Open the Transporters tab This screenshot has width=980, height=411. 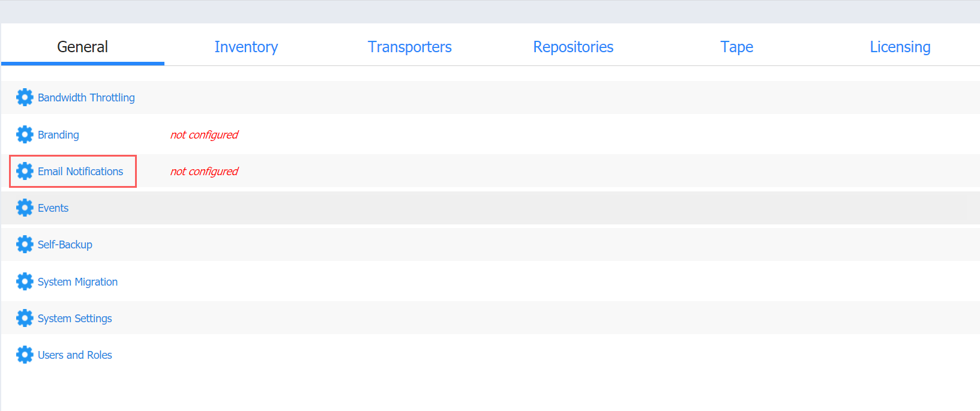(x=410, y=47)
